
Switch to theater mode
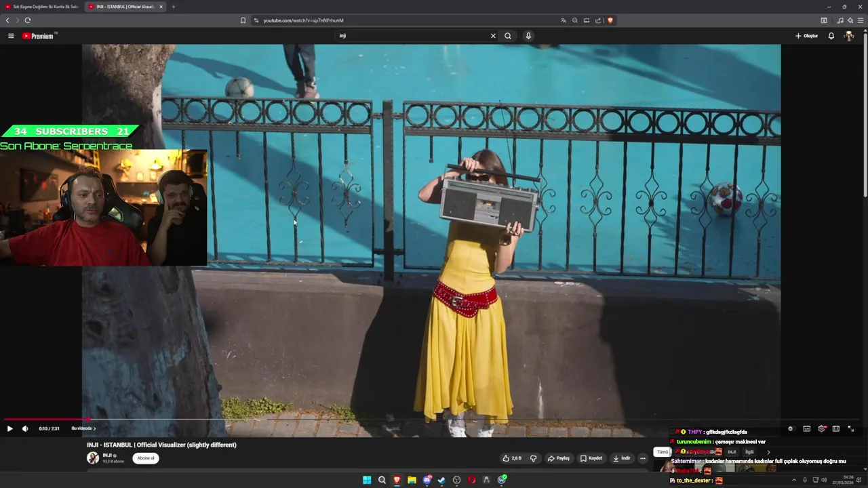pyautogui.click(x=836, y=428)
